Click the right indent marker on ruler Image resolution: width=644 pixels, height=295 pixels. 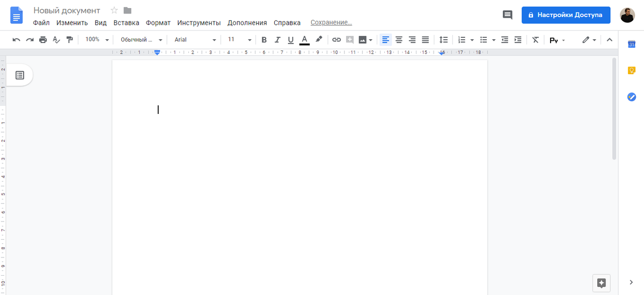click(x=442, y=53)
